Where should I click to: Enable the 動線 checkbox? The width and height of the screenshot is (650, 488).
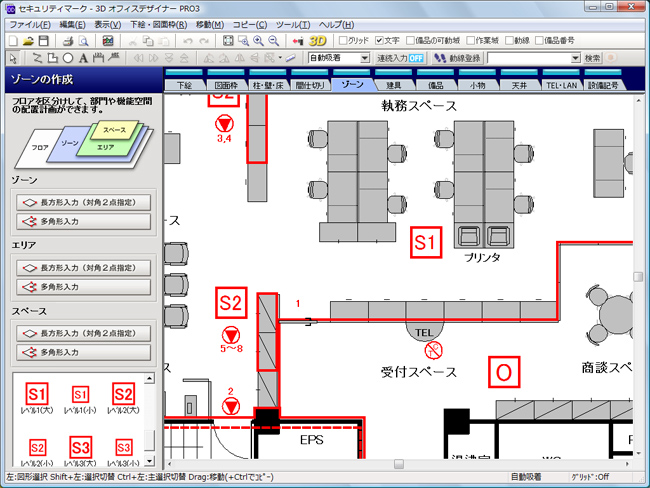pos(509,41)
